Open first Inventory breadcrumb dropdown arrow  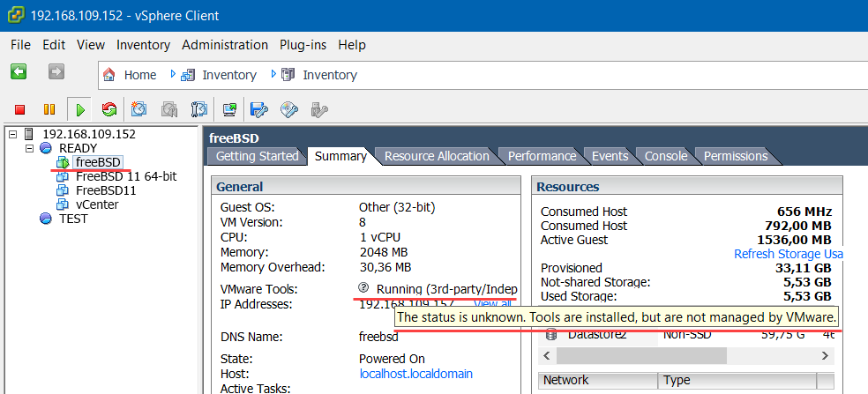tap(173, 74)
